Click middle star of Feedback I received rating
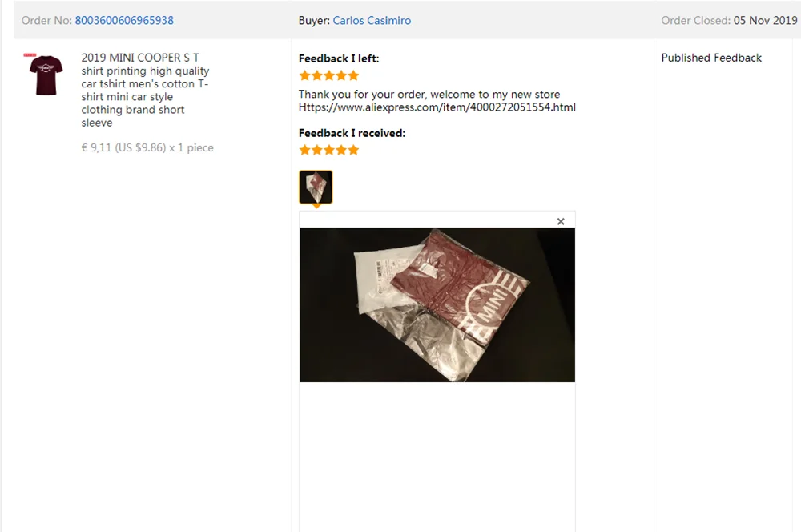Image resolution: width=801 pixels, height=532 pixels. point(329,150)
